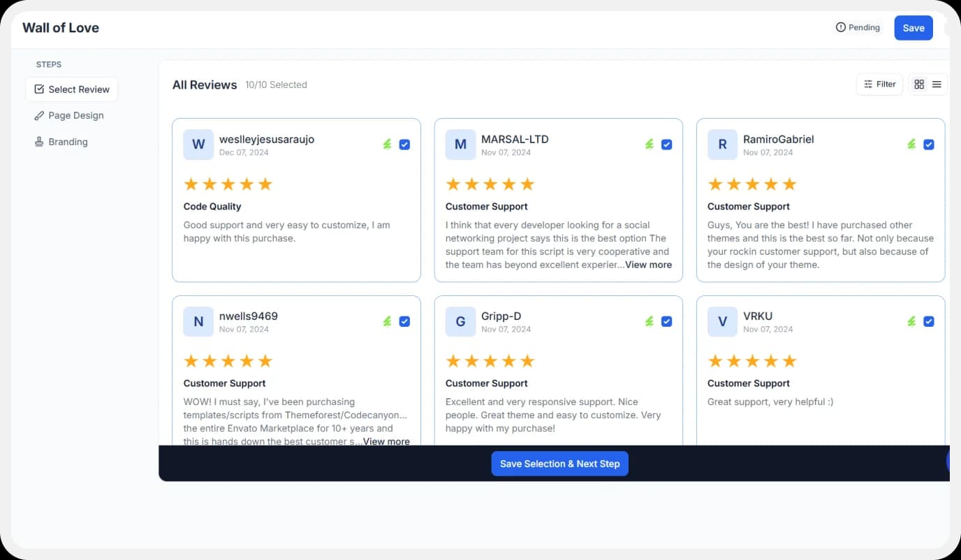Expand MARSAL-LTD's review with View more
Viewport: 961px width, 560px height.
(x=648, y=265)
